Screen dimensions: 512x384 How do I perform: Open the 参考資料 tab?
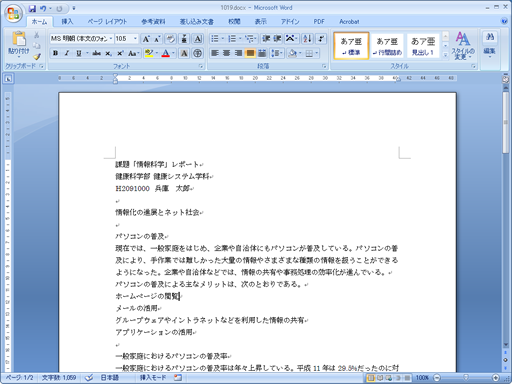[153, 22]
